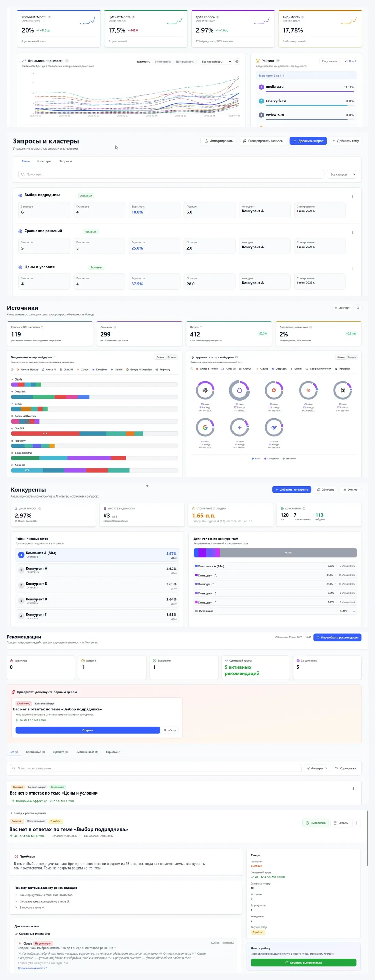
Task: Click the help icon beside УПОМИНАЕМОСТЬ
Action: pos(49,17)
